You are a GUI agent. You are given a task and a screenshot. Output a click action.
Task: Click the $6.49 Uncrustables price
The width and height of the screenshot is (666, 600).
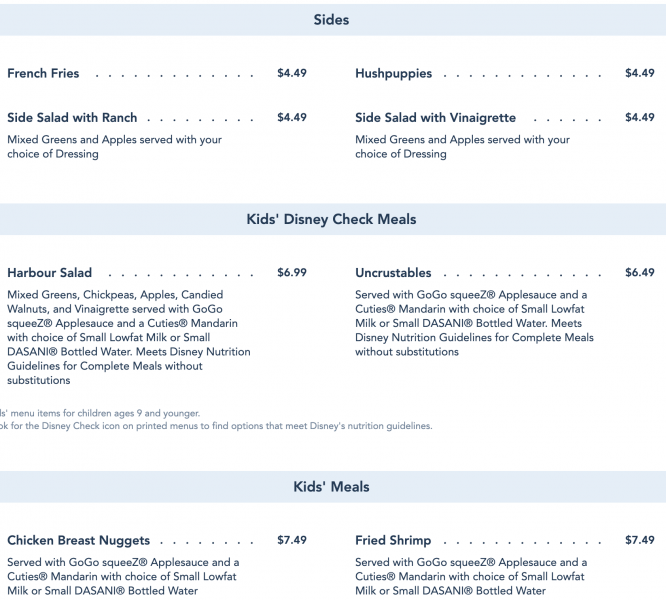(640, 273)
